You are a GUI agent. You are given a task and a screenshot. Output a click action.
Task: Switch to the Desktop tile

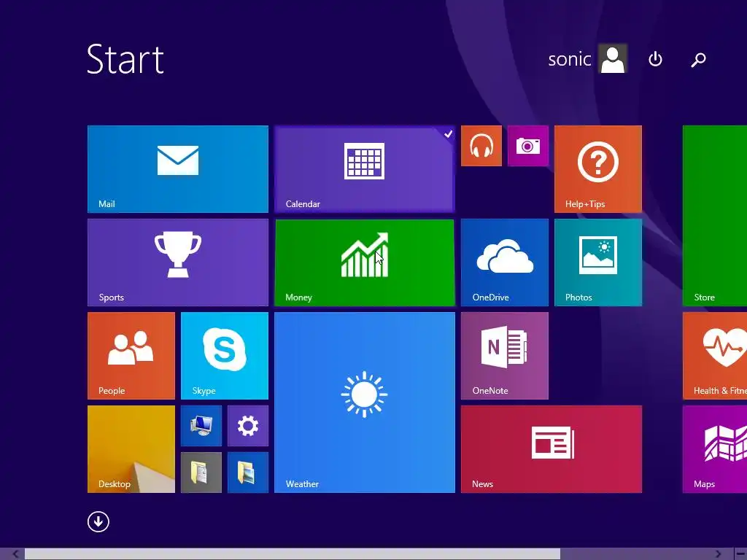131,449
